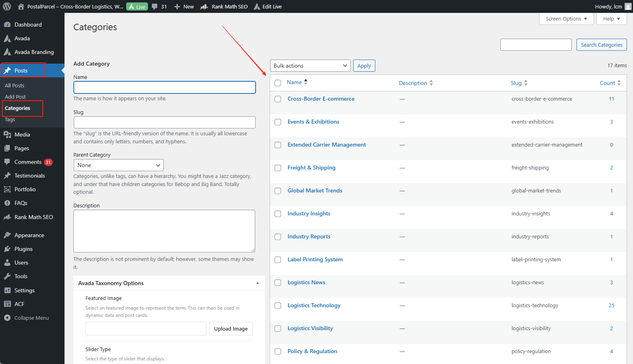This screenshot has width=633, height=364.
Task: Expand the Parent Category dropdown
Action: [x=119, y=165]
